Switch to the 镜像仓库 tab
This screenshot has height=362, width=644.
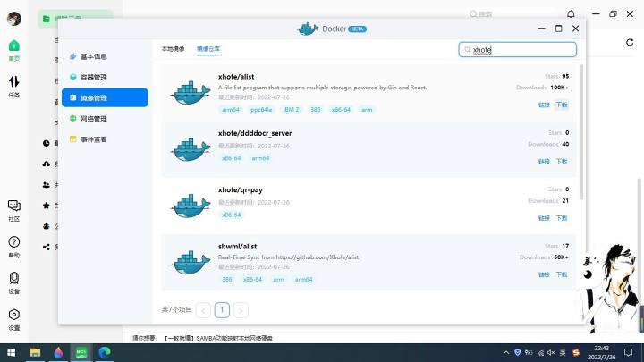208,49
